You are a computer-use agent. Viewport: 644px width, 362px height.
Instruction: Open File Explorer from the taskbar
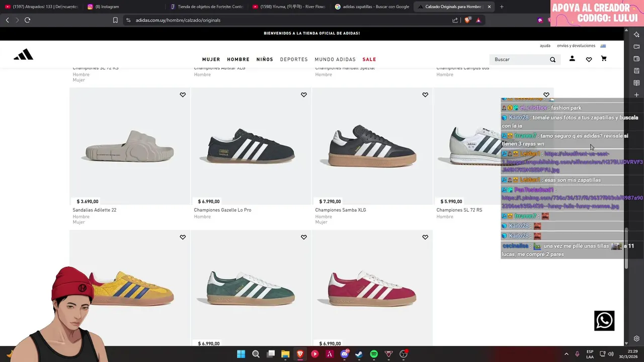[x=285, y=354]
